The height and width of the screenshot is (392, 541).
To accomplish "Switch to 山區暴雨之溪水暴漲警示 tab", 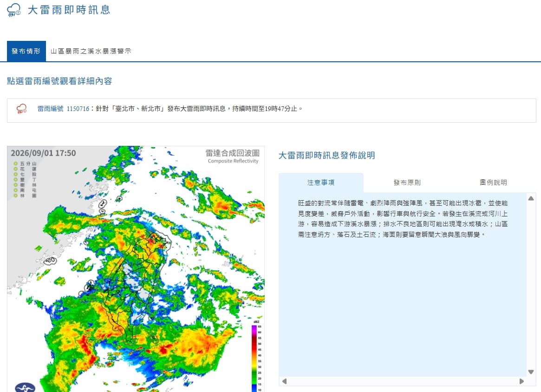I will coord(91,51).
